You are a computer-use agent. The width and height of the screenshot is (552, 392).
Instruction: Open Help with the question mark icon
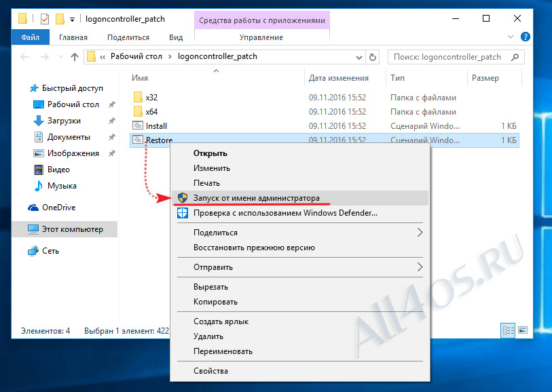tap(525, 37)
